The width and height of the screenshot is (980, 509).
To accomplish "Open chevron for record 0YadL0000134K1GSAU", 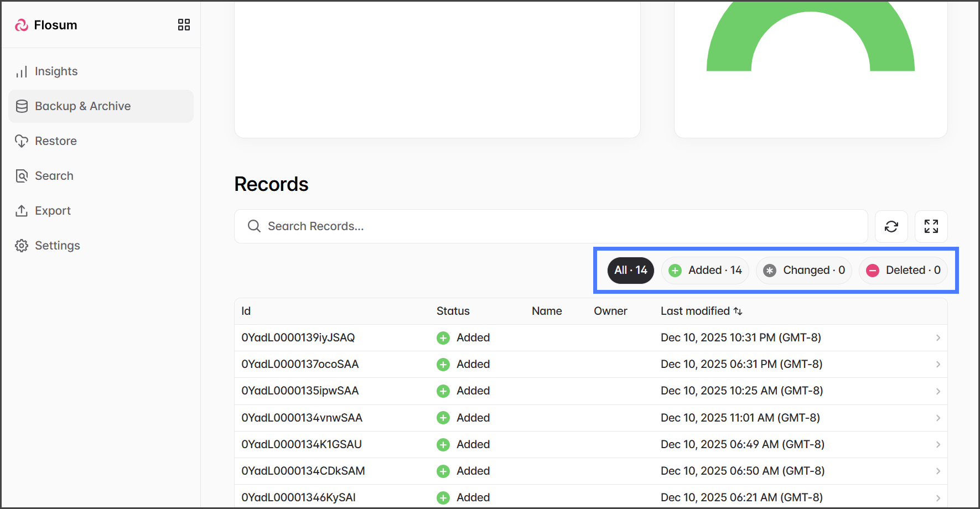I will click(938, 445).
